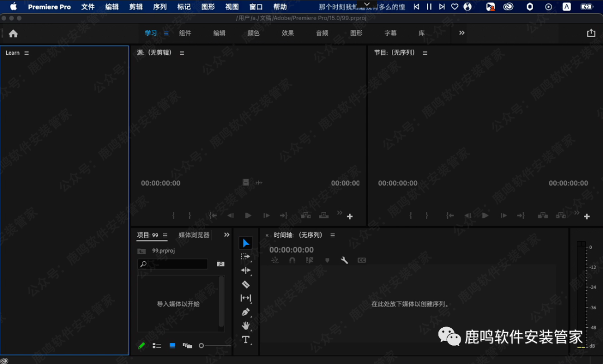Toggle List View in Project panel

pyautogui.click(x=157, y=346)
